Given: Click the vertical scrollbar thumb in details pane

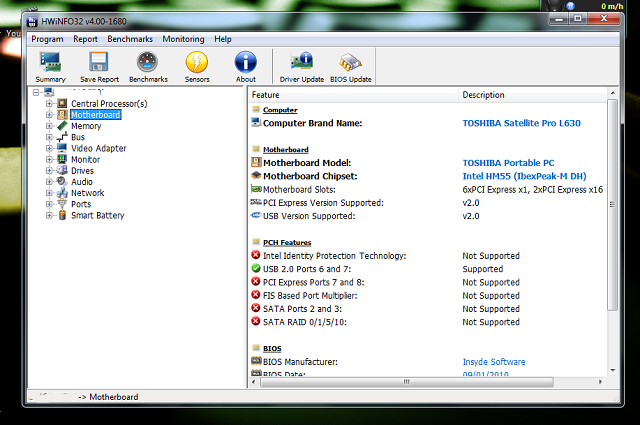Looking at the screenshot, I should pyautogui.click(x=612, y=205).
